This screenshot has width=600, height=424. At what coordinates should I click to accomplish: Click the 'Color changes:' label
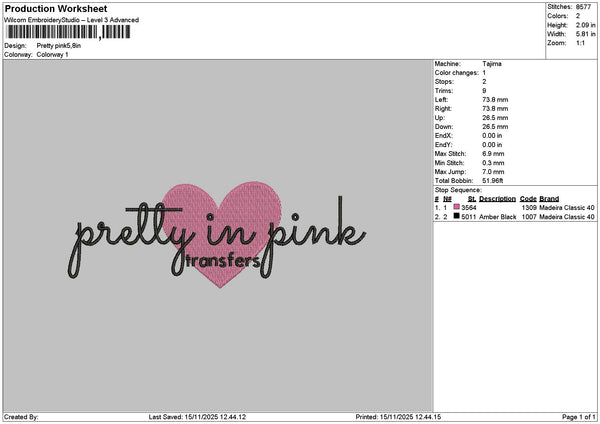coord(457,73)
